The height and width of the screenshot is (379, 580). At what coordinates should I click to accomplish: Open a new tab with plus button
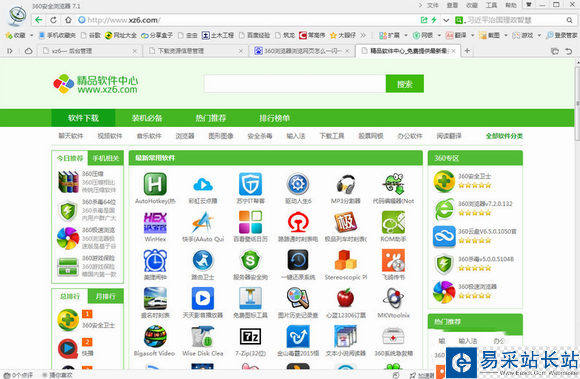coord(467,51)
